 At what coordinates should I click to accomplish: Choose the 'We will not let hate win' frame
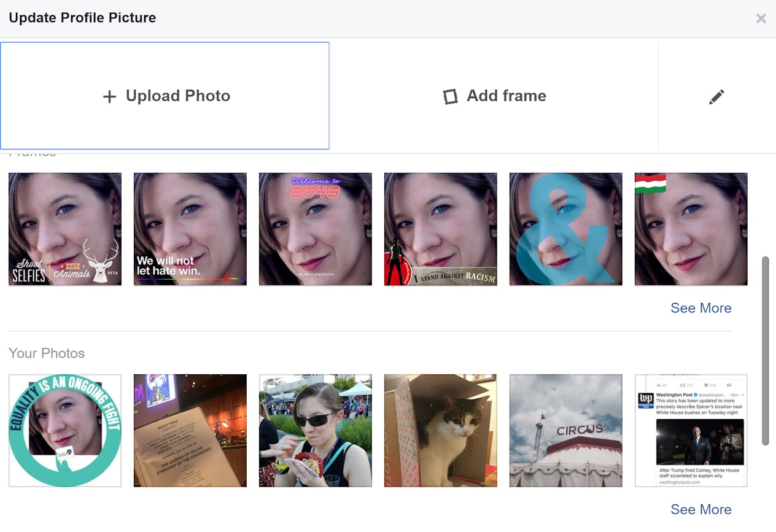click(190, 229)
